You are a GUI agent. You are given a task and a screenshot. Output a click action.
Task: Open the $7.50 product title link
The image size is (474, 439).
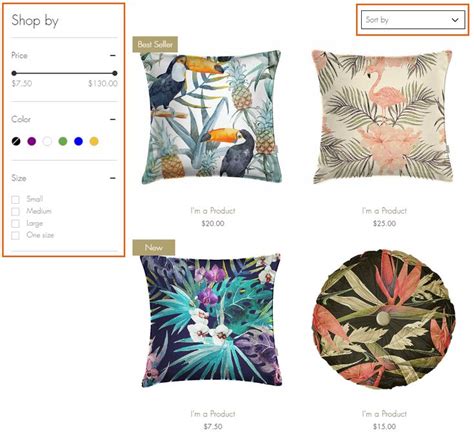pyautogui.click(x=213, y=414)
